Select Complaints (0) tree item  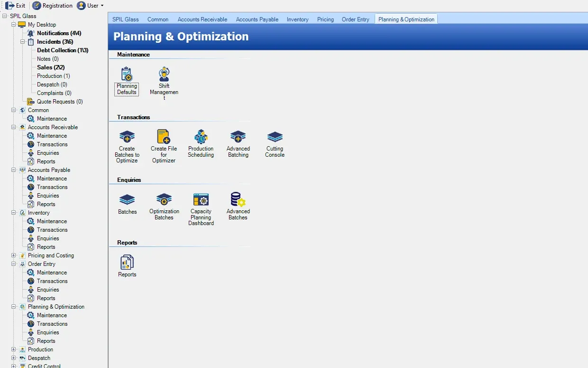[x=54, y=93]
